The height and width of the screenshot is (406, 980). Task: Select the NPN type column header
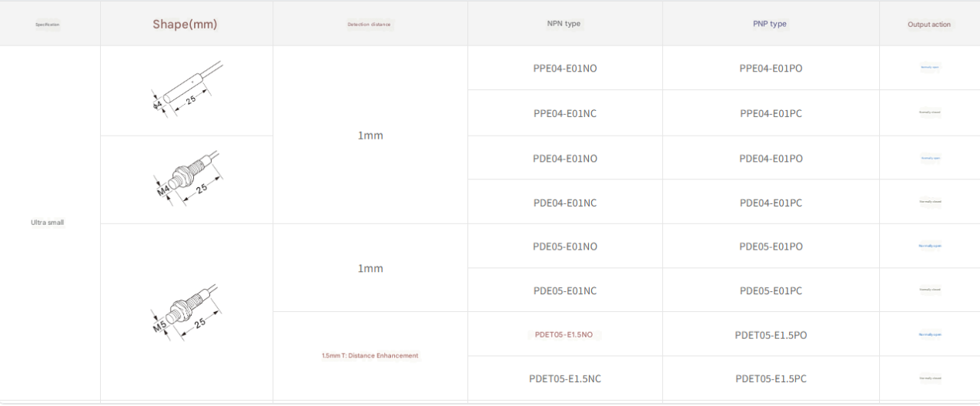click(564, 24)
